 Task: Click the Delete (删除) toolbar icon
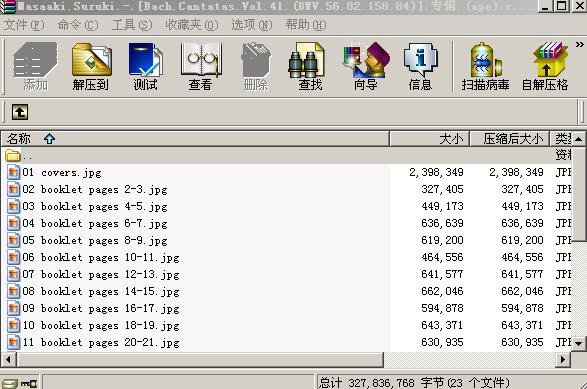click(x=255, y=66)
